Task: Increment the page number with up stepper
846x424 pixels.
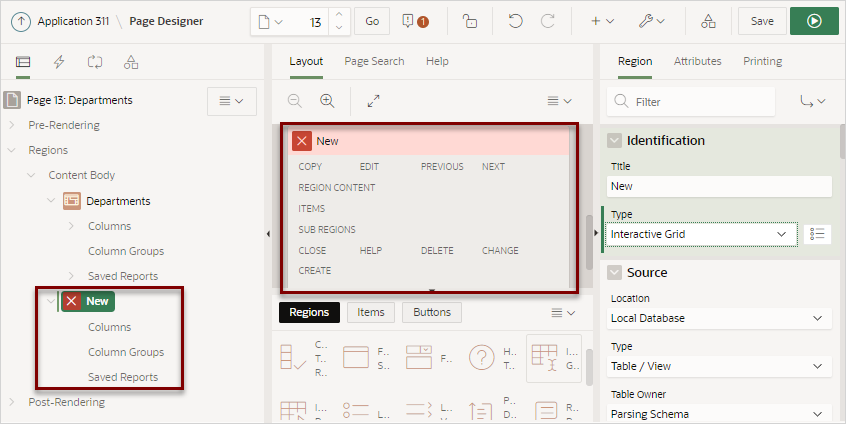Action: [339, 15]
